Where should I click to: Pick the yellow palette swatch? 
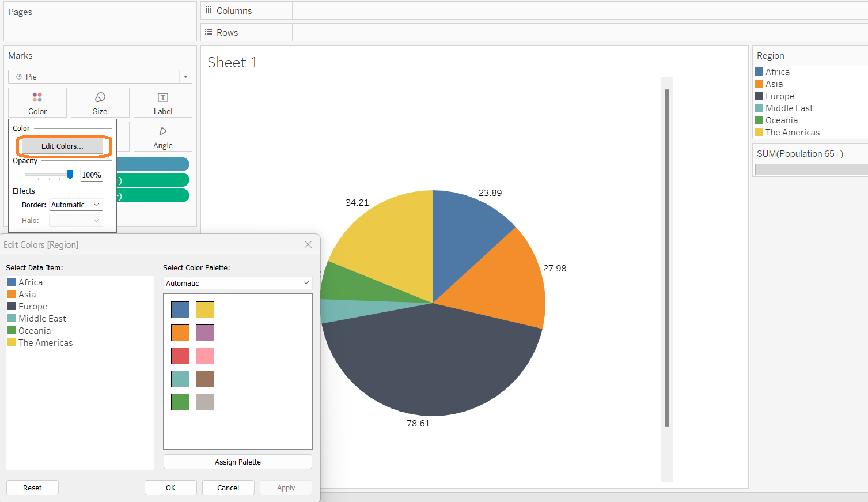[205, 309]
